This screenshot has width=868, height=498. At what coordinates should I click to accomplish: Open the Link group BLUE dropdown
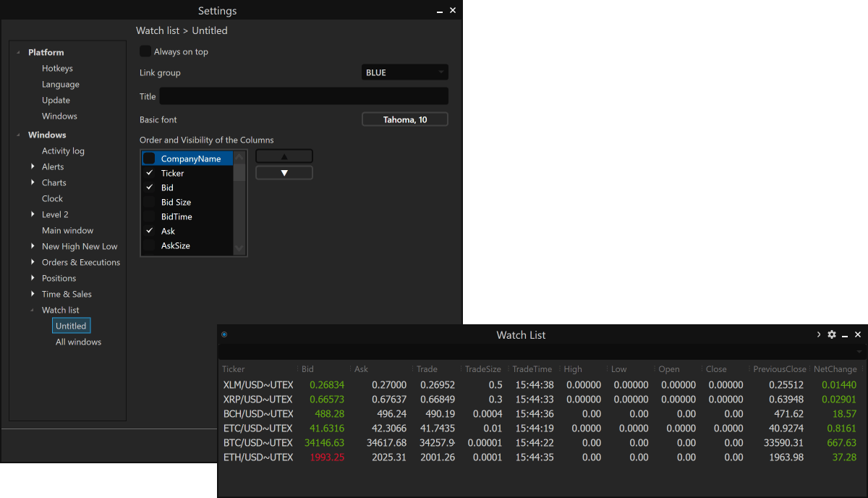(404, 72)
